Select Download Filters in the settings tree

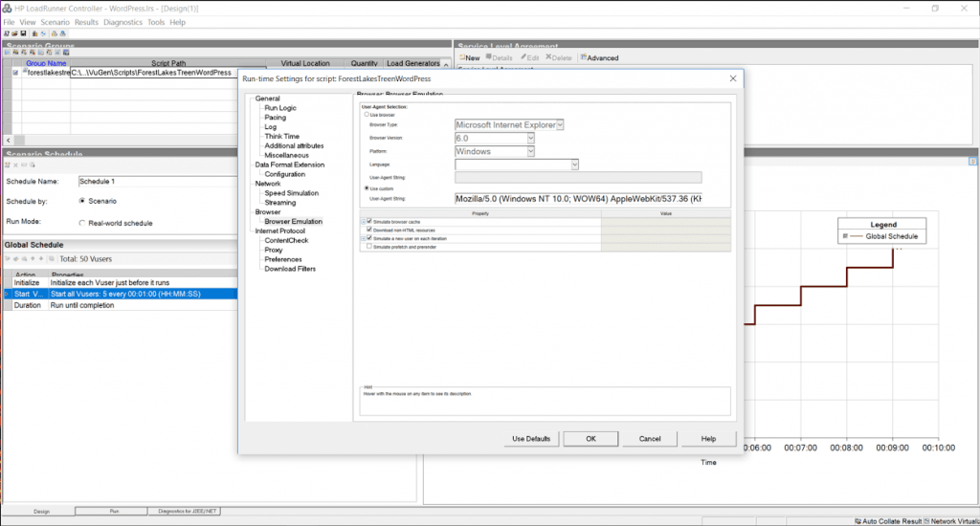290,269
